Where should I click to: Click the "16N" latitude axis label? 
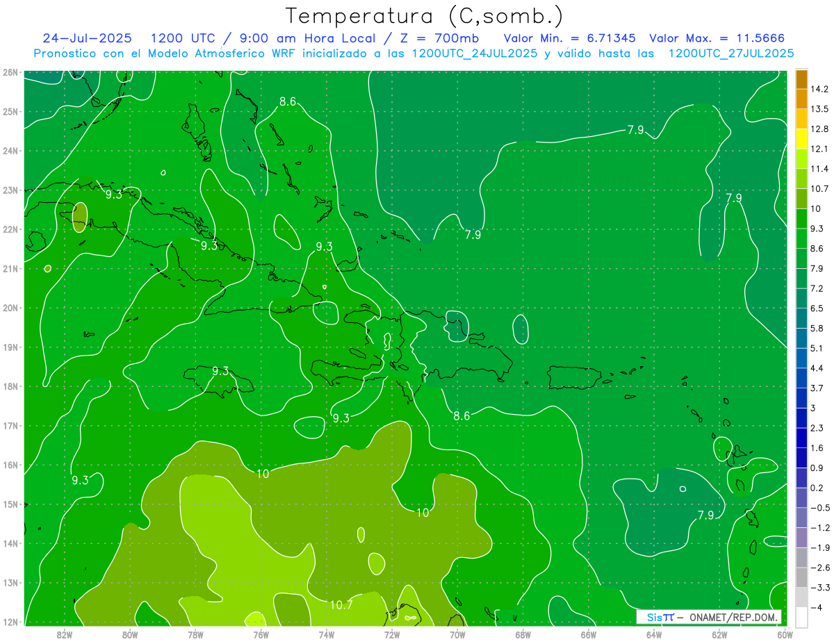tap(10, 465)
